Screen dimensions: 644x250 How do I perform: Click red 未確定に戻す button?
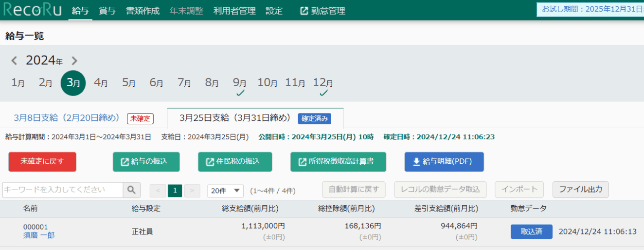[42, 162]
